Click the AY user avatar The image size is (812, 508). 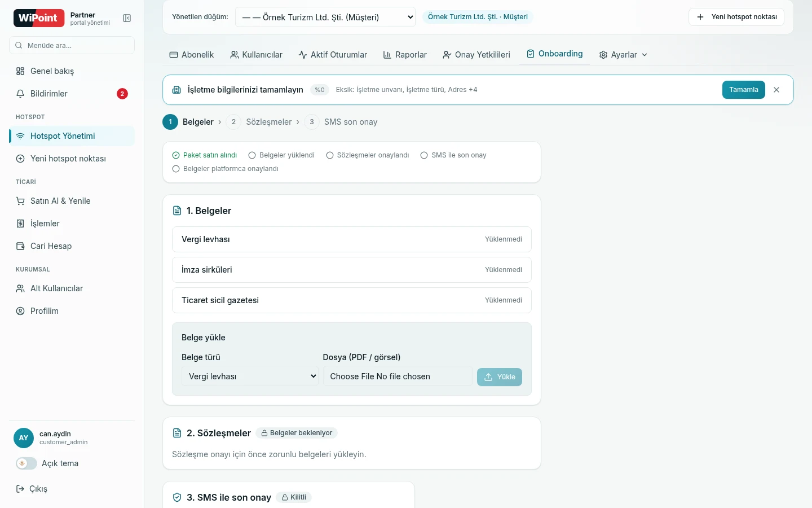tap(24, 438)
